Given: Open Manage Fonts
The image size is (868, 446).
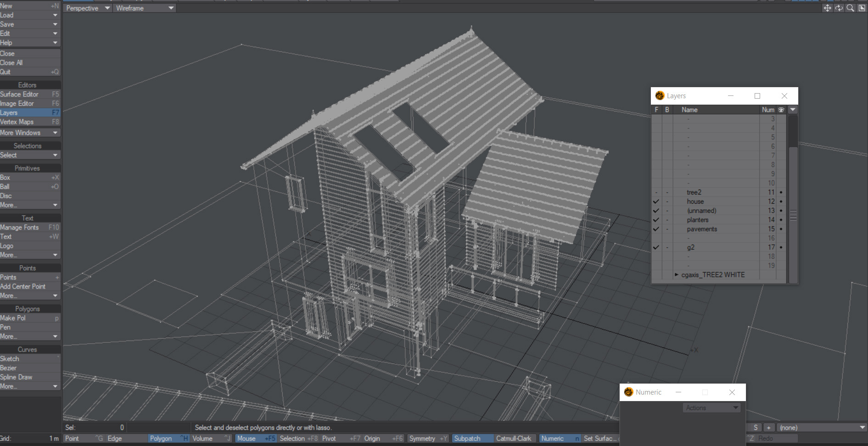Looking at the screenshot, I should coord(30,228).
